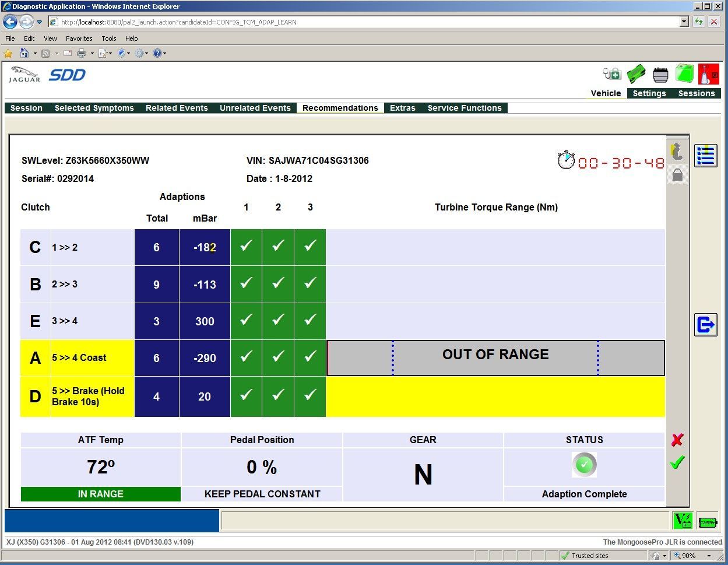Viewport: 728px width, 565px height.
Task: Expand the printer options dropdown arrow
Action: point(92,54)
